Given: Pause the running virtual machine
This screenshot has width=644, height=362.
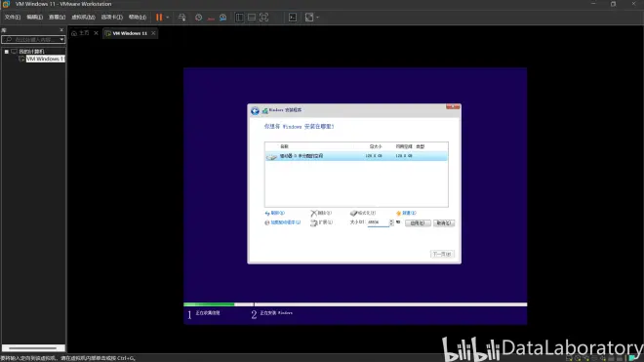Looking at the screenshot, I should [159, 18].
